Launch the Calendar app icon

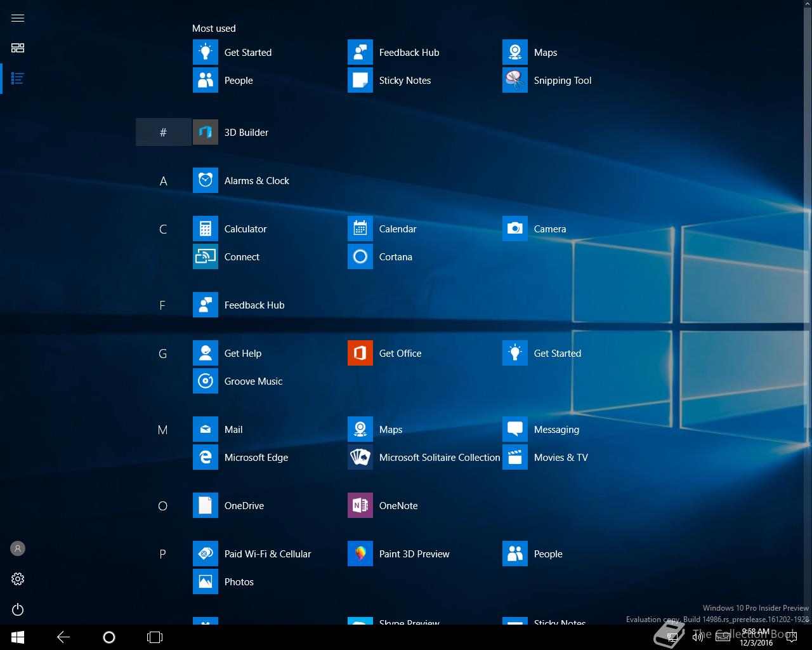tap(360, 229)
